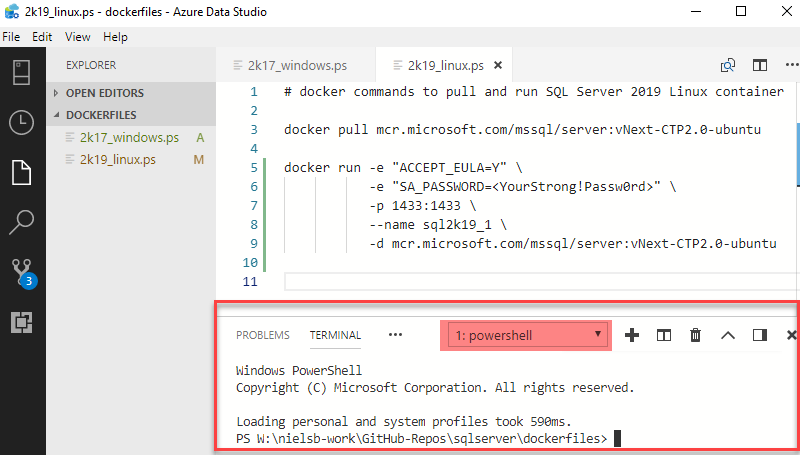The width and height of the screenshot is (800, 455).
Task: Click line number 5 in the gutter
Action: [x=254, y=168]
